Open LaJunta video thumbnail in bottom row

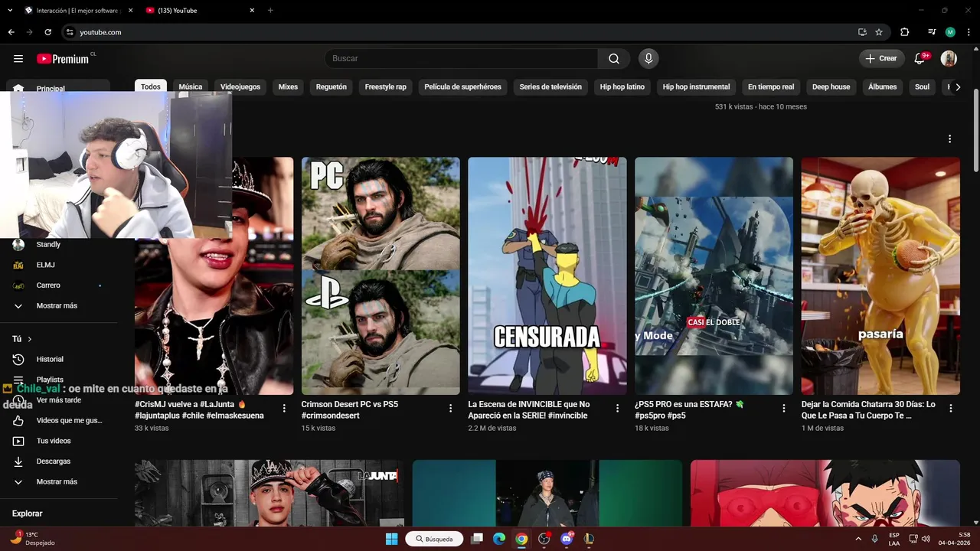coord(269,493)
